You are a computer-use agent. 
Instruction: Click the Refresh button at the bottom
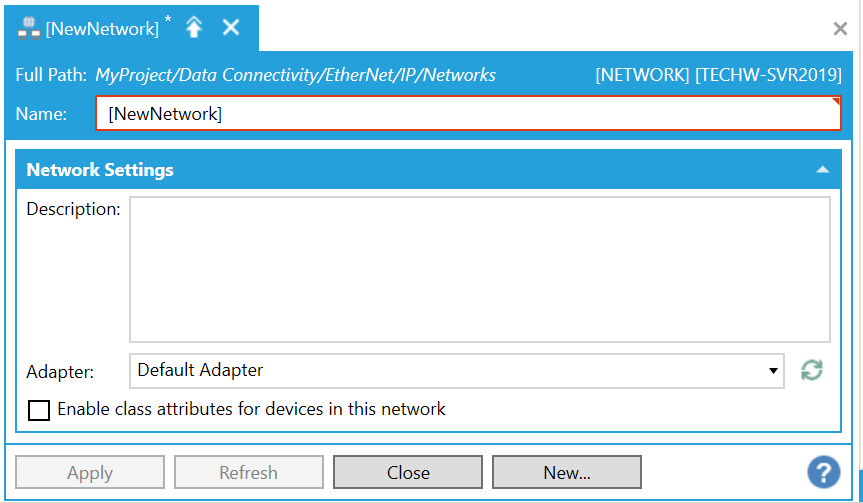[249, 472]
